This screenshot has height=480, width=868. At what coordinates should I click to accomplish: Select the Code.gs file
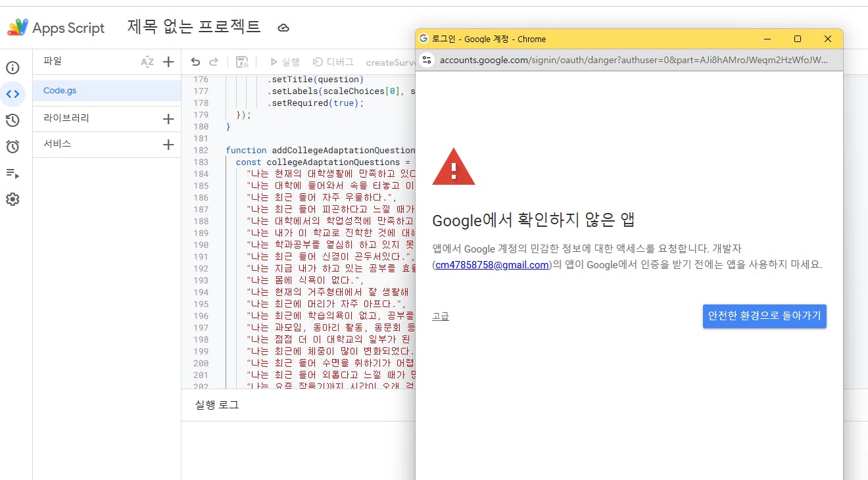107,91
